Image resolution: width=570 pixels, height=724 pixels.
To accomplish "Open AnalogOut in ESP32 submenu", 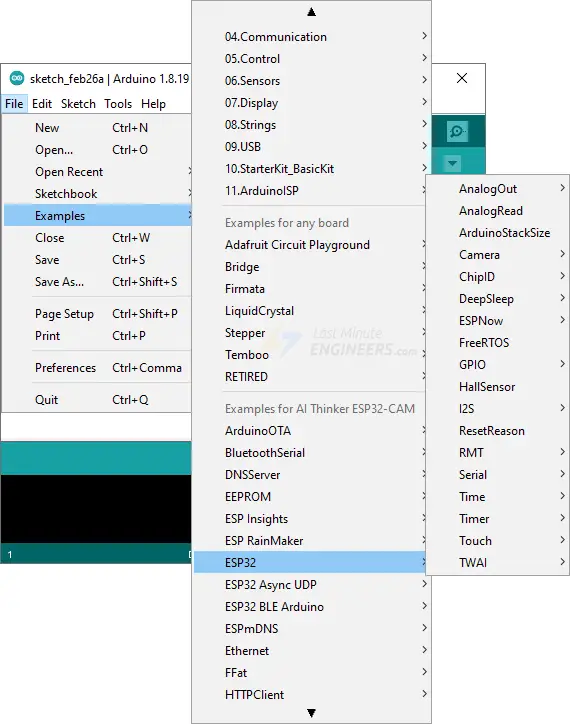I will [497, 189].
